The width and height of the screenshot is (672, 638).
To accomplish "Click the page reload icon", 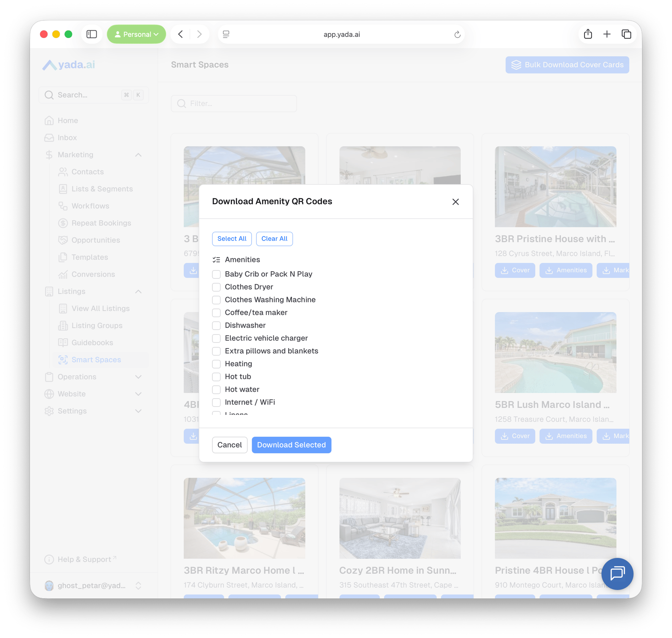I will 457,34.
